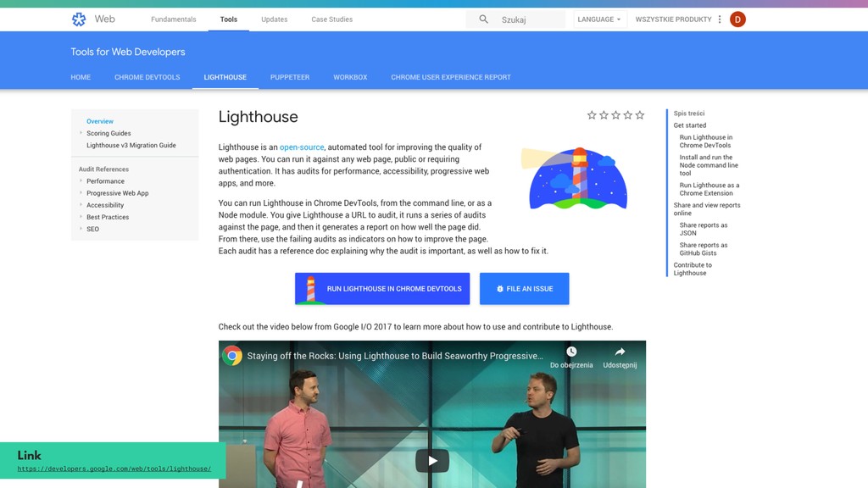Image resolution: width=868 pixels, height=488 pixels.
Task: Play the Lighthouse video
Action: point(432,460)
